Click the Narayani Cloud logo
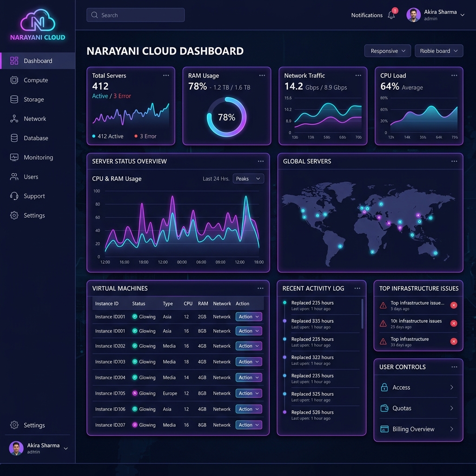 pos(38,25)
